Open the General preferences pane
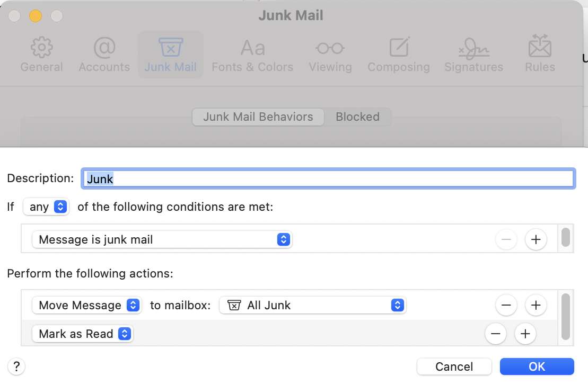Viewport: 588px width, 385px height. pos(41,55)
